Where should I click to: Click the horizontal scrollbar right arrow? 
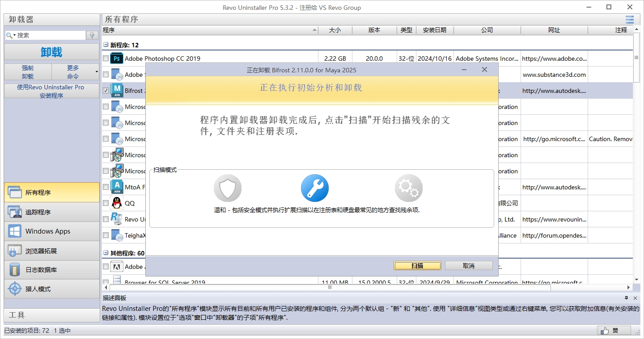[x=628, y=288]
